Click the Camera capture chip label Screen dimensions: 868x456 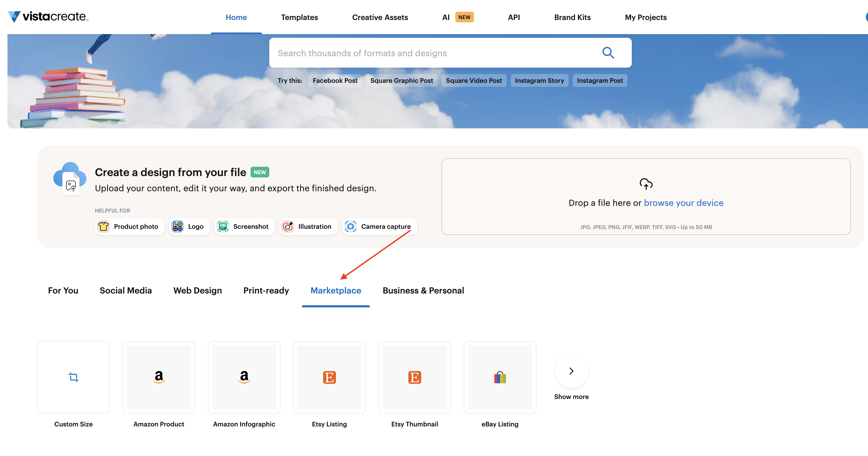coord(386,226)
